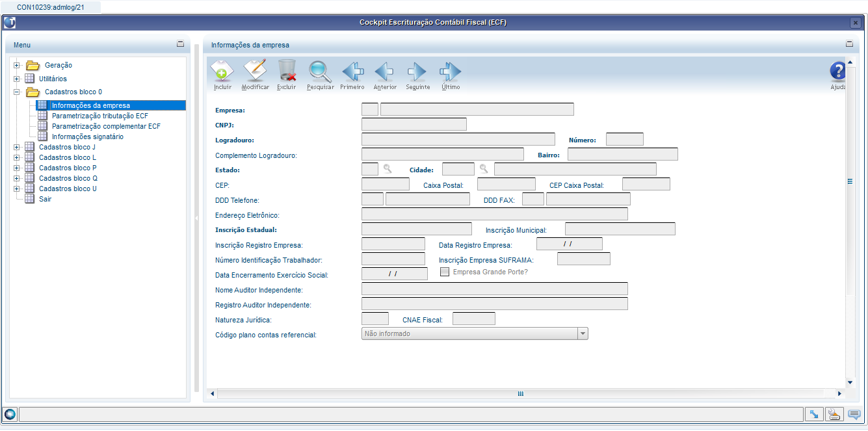Toggle Empresa Grande Porte checkbox

pyautogui.click(x=445, y=272)
